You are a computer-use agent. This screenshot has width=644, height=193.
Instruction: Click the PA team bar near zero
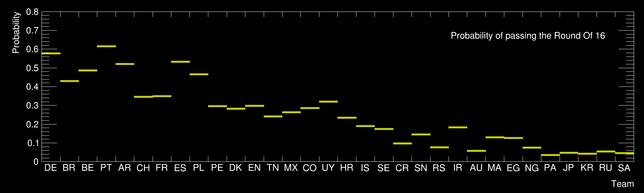click(x=550, y=155)
